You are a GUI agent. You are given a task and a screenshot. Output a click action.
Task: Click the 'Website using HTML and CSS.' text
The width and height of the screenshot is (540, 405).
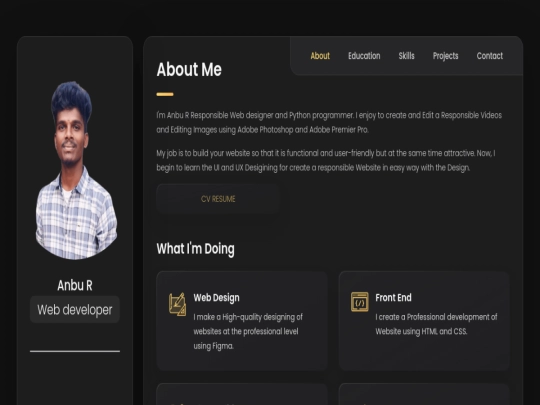(421, 331)
